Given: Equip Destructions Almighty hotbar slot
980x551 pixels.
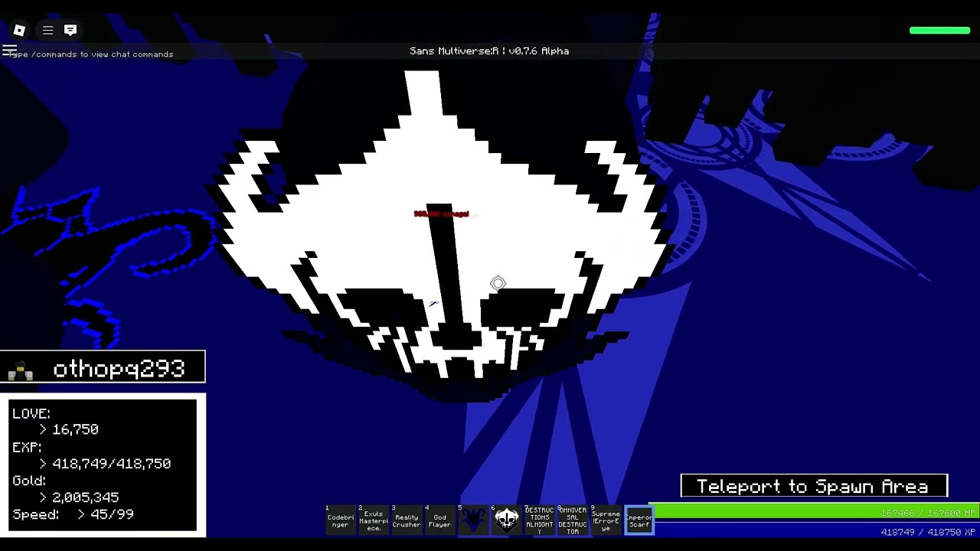Looking at the screenshot, I should tap(539, 520).
